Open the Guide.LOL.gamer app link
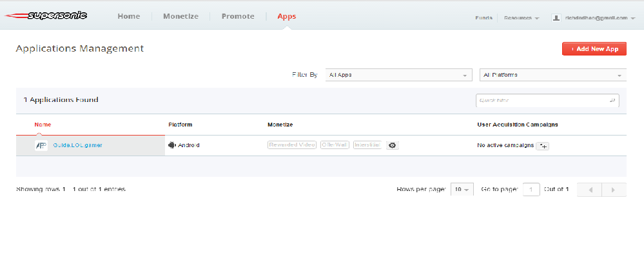 pos(77,145)
